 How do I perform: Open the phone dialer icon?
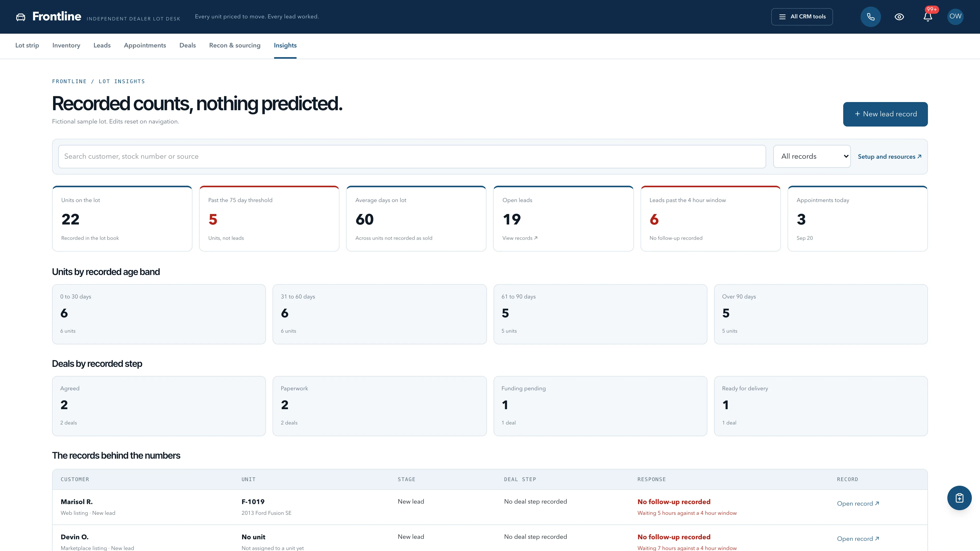tap(871, 17)
